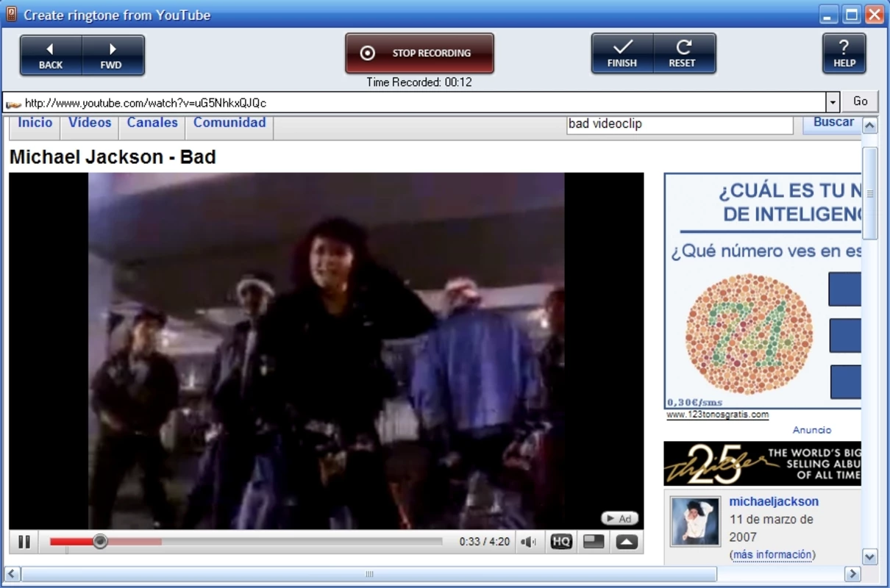This screenshot has width=890, height=588.
Task: Switch to the Comunidad tab
Action: pyautogui.click(x=229, y=123)
